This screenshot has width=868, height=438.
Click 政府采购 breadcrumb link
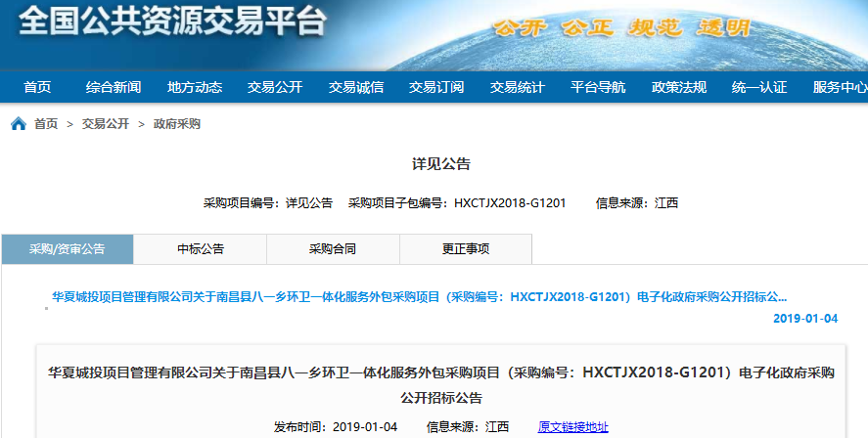coord(177,124)
